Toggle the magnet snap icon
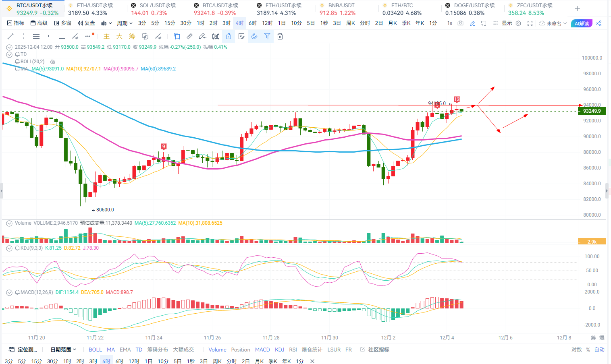Image resolution: width=611 pixels, height=364 pixels. coord(254,36)
